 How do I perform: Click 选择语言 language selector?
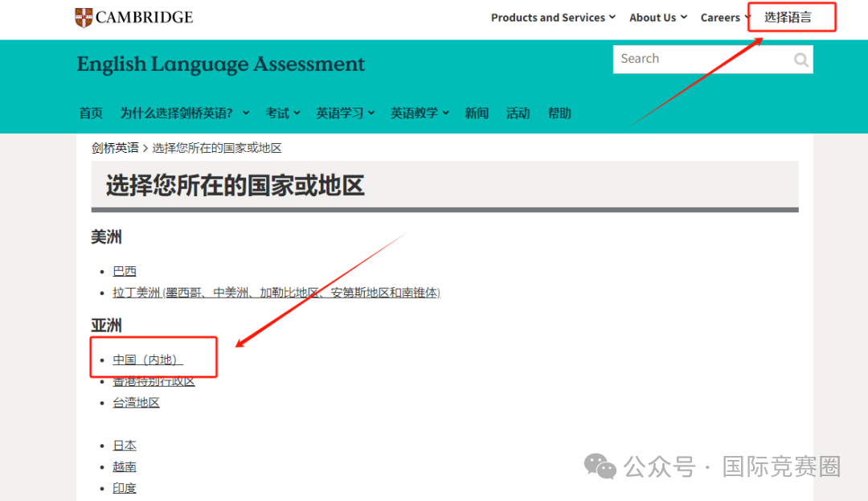click(x=788, y=18)
